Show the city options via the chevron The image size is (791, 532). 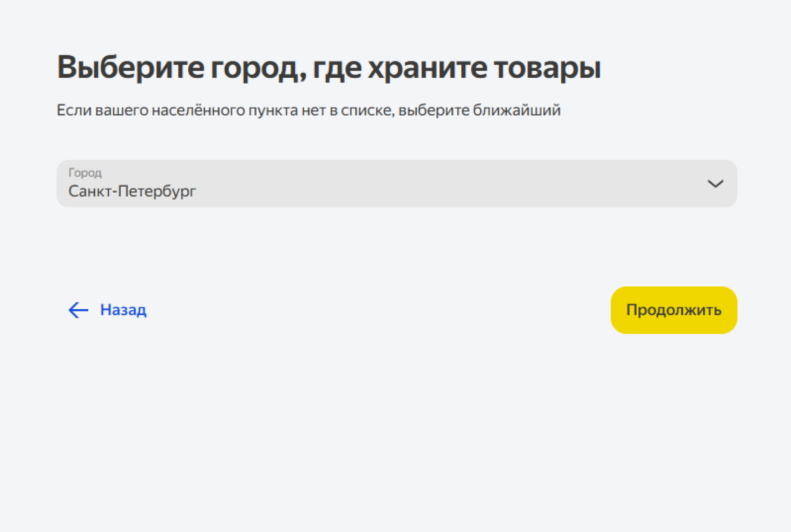[x=715, y=184]
